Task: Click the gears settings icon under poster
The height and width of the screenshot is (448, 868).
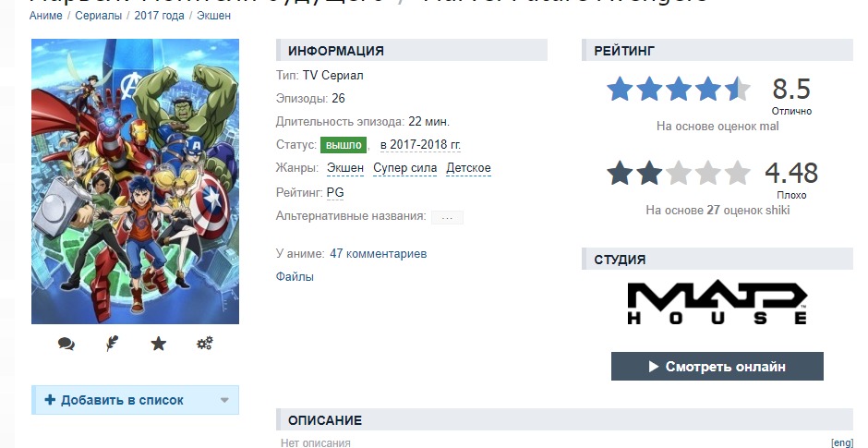Action: pos(205,344)
